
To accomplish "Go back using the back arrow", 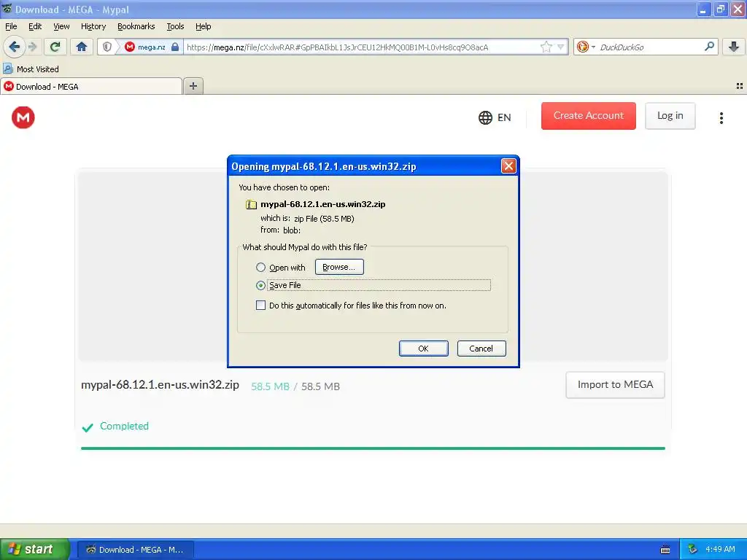I will 15,47.
